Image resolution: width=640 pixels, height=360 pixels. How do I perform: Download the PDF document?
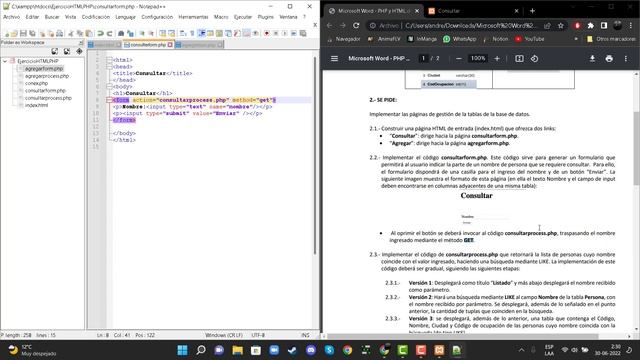click(592, 58)
